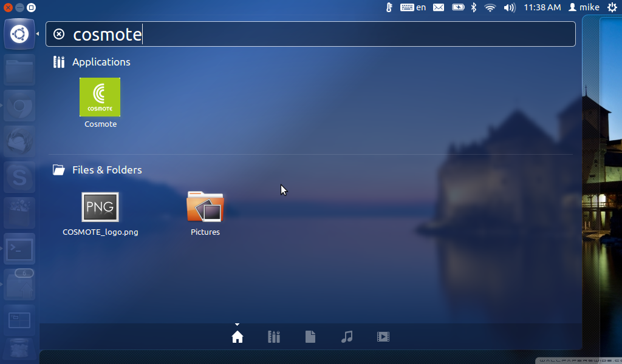Open the keyboard layout 'en' menu

pos(413,7)
